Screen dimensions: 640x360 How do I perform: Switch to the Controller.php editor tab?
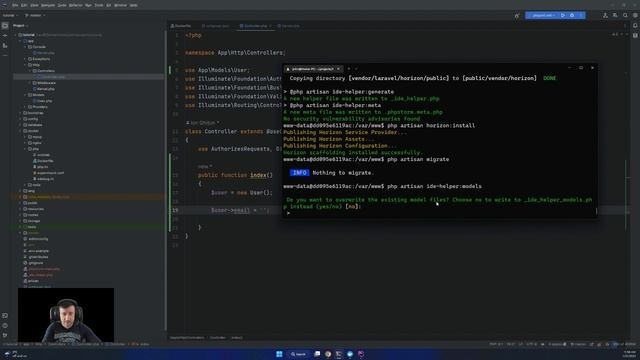click(256, 26)
